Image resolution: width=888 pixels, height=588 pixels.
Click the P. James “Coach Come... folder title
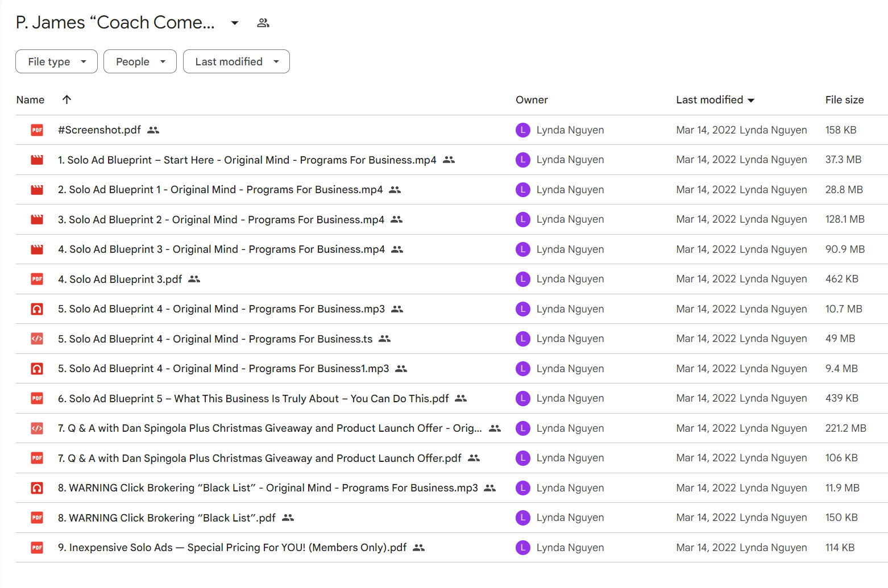click(115, 23)
